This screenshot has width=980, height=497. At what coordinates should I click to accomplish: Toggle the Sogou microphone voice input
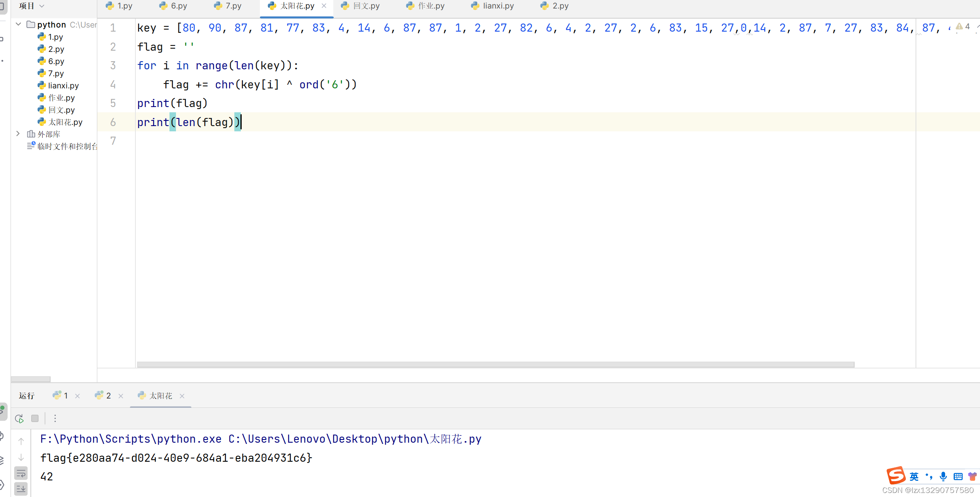coord(943,476)
